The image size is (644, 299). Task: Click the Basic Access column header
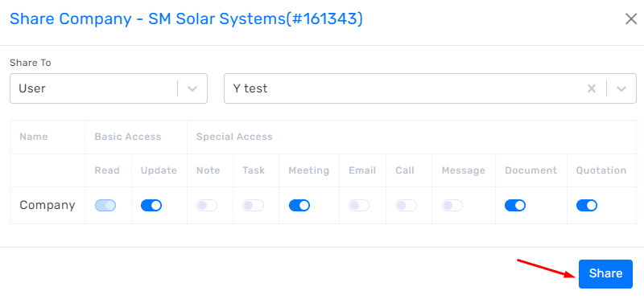[128, 137]
